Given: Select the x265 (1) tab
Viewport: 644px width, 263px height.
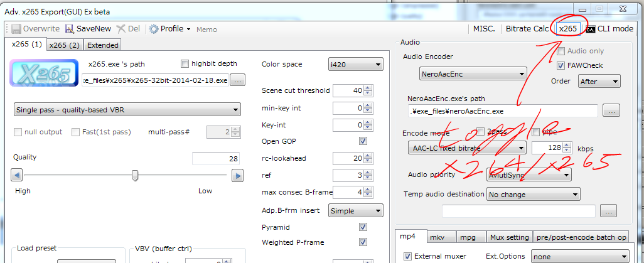Looking at the screenshot, I should (x=27, y=45).
